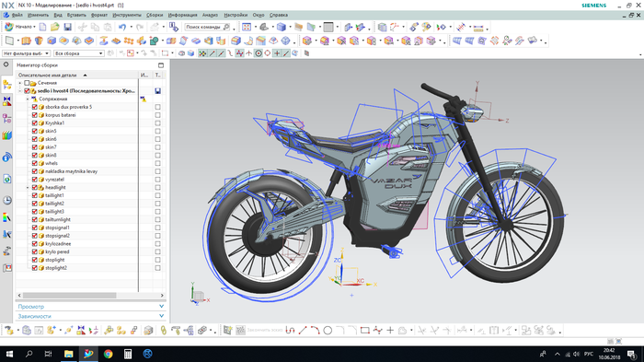Click the Начало start button
The image size is (644, 362).
[x=19, y=27]
